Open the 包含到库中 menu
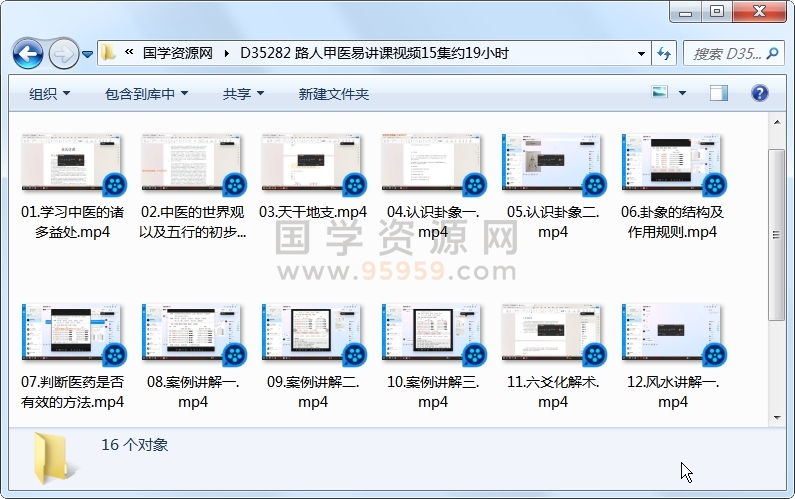 tap(146, 94)
